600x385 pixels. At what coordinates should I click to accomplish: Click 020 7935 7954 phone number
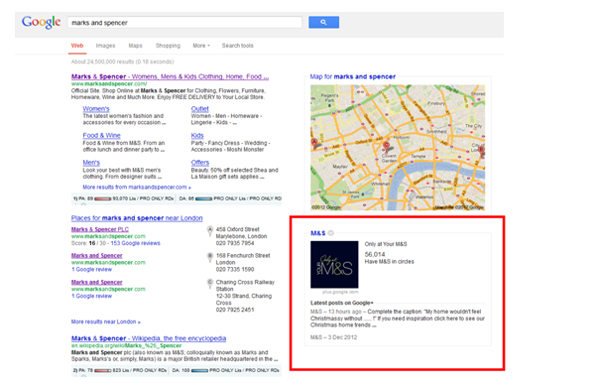coord(235,243)
